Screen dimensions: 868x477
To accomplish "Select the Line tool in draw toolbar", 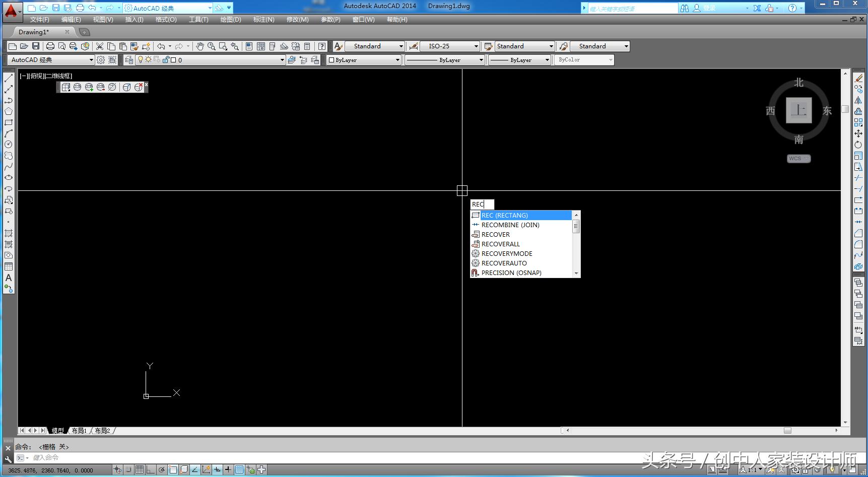I will coord(9,78).
